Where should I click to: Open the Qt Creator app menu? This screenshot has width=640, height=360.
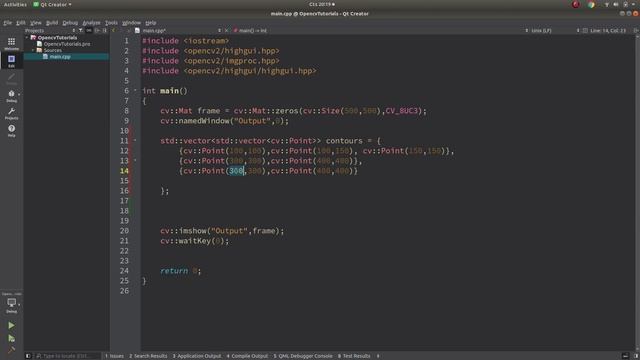tap(52, 4)
